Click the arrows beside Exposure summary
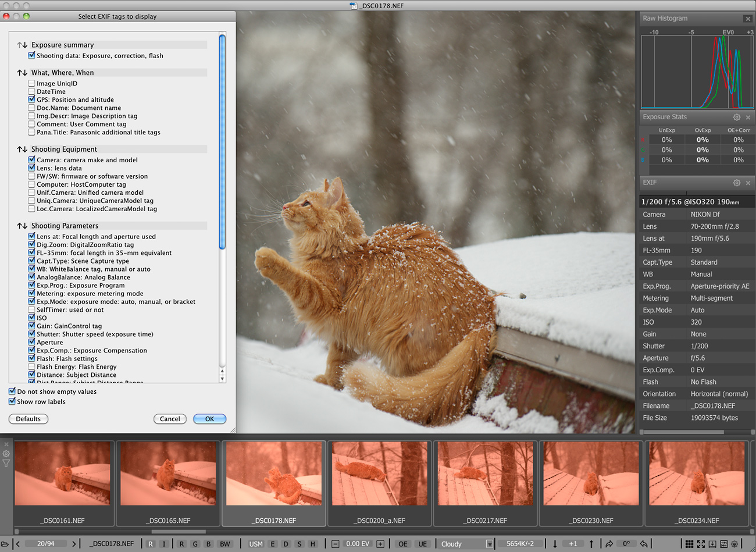Viewport: 756px width, 552px height. pos(22,45)
